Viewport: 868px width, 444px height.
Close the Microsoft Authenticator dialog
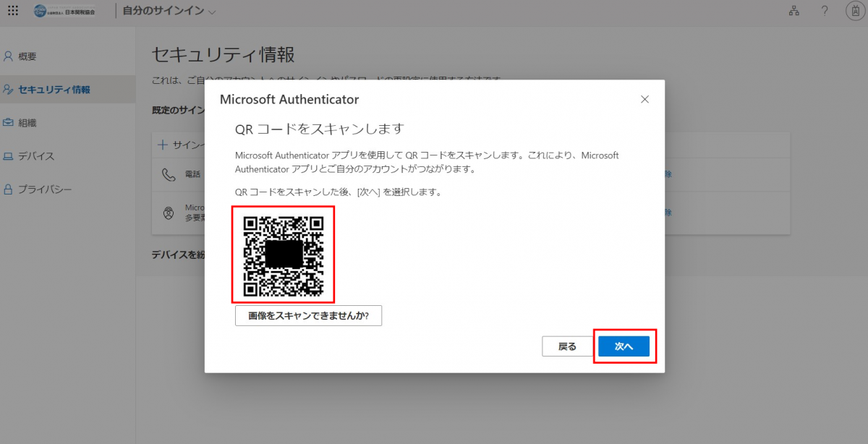point(644,99)
